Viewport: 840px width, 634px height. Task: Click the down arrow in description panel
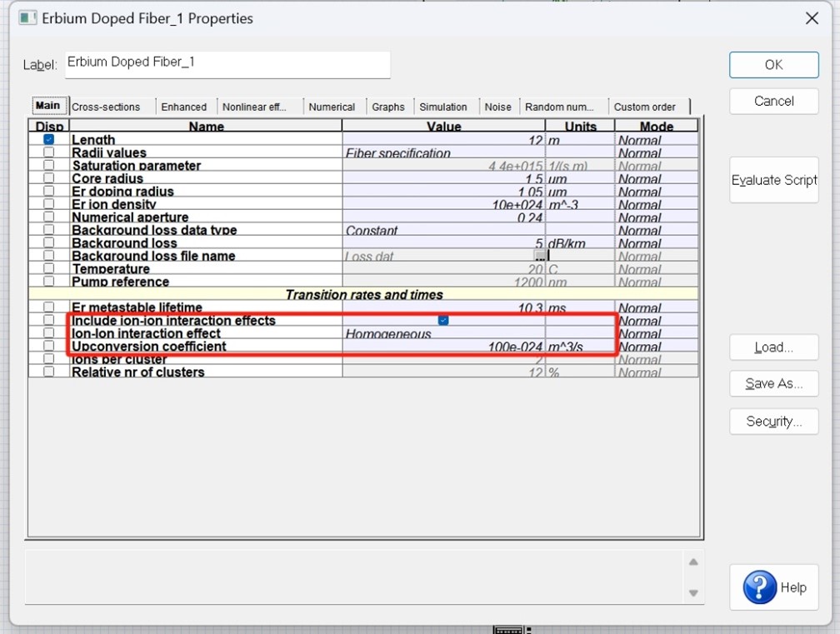pyautogui.click(x=693, y=593)
